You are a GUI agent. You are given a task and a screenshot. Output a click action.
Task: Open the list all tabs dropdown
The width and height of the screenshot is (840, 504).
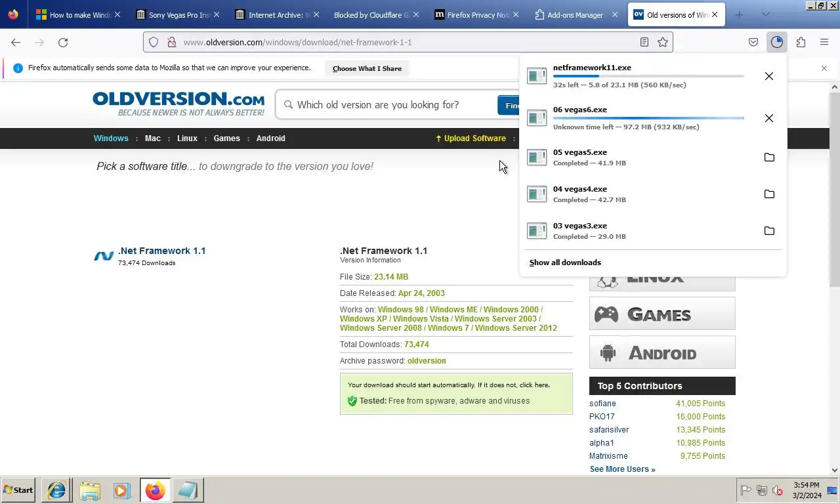click(x=765, y=14)
